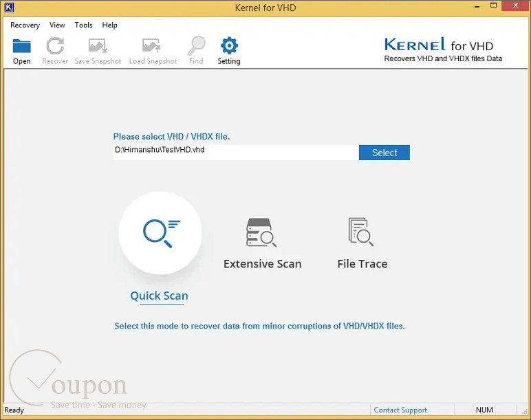Viewport: 531px width, 420px height.
Task: Open the View menu
Action: tap(57, 25)
